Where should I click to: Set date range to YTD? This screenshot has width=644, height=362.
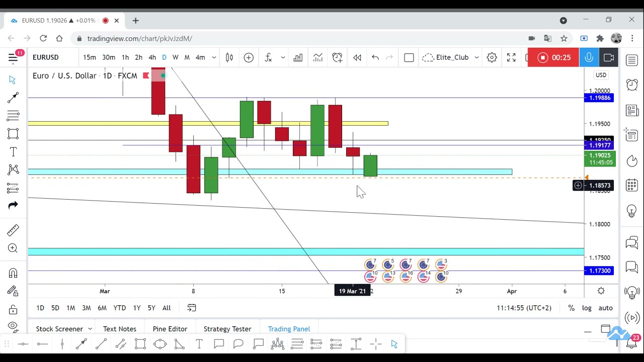tap(119, 308)
